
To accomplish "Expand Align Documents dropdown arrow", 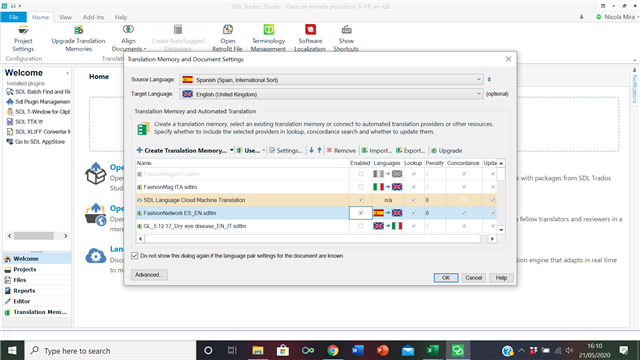I will (145, 49).
